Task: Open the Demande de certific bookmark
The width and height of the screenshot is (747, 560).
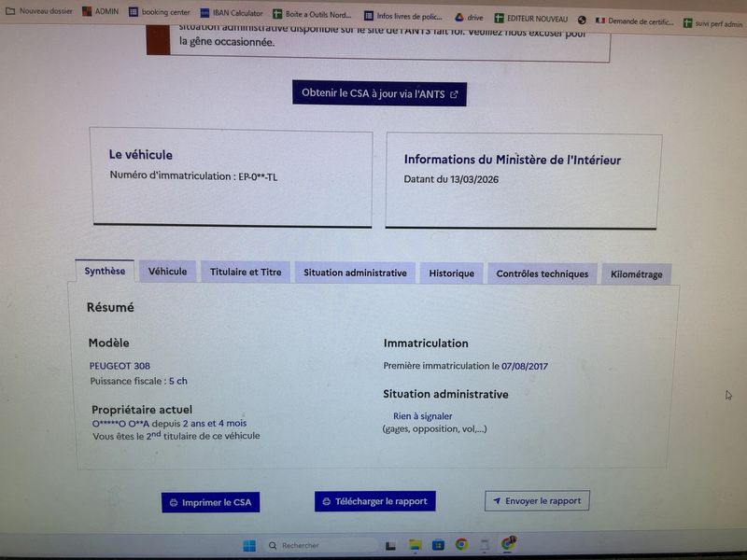Action: pos(635,21)
